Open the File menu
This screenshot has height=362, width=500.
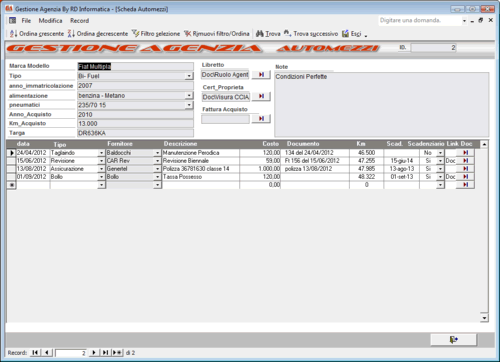[x=26, y=21]
